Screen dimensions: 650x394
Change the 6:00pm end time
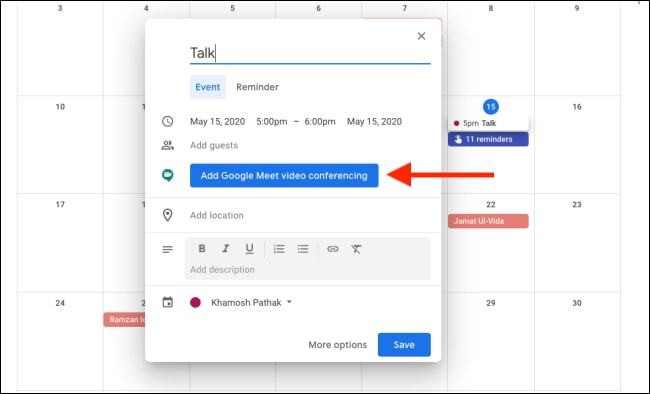point(320,122)
